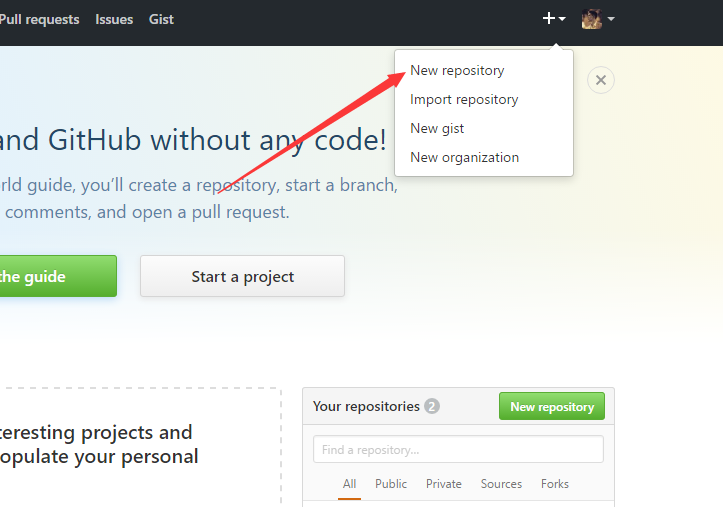Switch to the Public repositories tab
Viewport: 723px width, 507px height.
pos(391,484)
